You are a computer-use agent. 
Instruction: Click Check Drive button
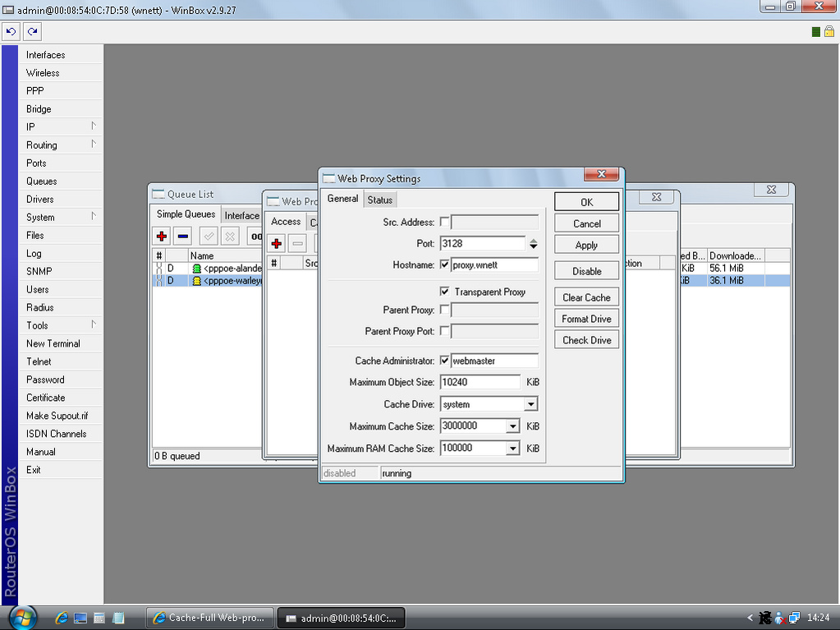[x=586, y=340]
